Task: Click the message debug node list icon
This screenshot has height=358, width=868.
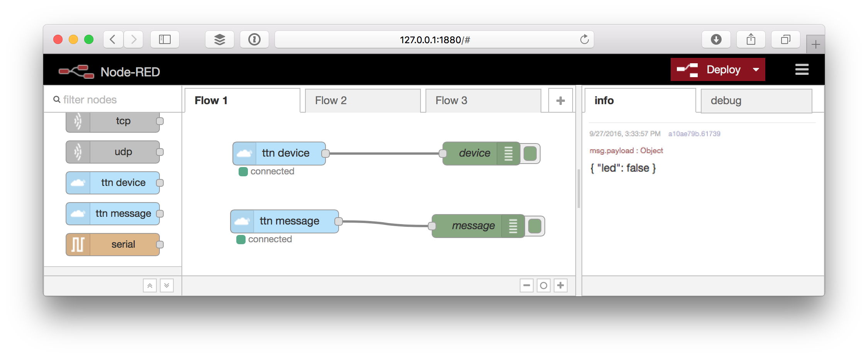Action: point(513,226)
